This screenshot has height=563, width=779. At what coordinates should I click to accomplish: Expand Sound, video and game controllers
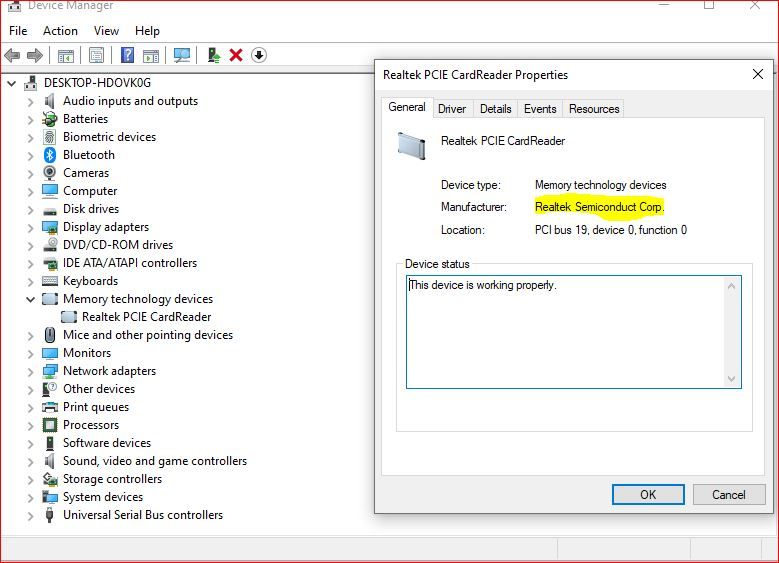coord(31,462)
